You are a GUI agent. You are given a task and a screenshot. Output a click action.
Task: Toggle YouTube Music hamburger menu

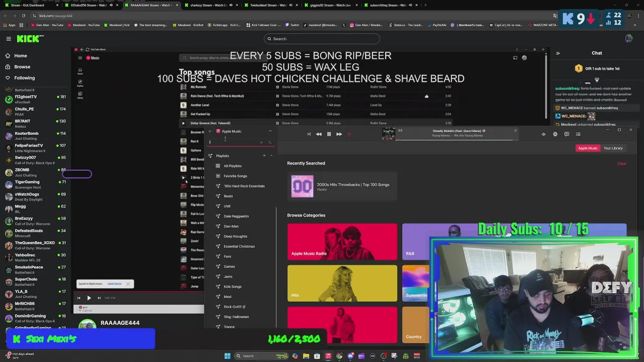[x=79, y=58]
